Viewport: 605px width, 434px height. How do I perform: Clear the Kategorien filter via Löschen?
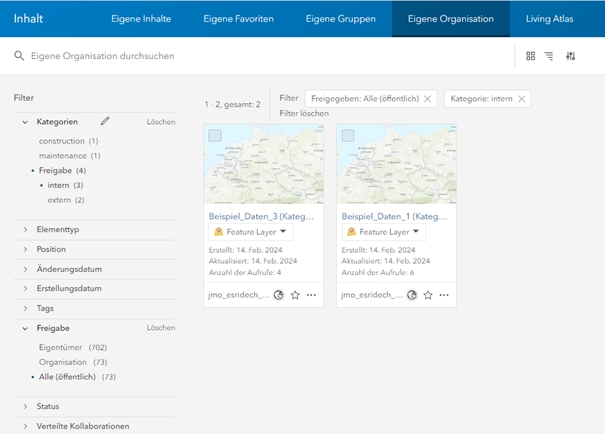pyautogui.click(x=161, y=122)
